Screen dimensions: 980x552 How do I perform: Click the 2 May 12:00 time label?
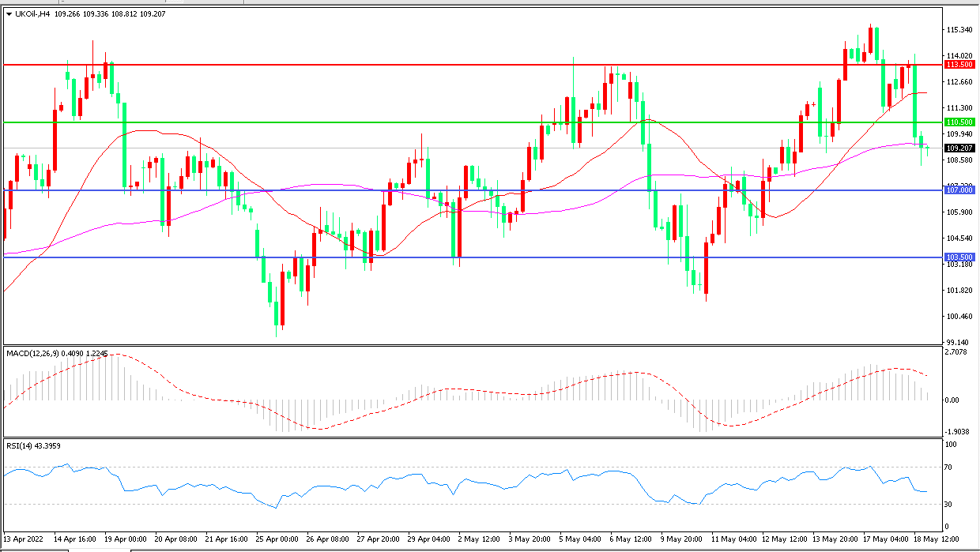[480, 539]
